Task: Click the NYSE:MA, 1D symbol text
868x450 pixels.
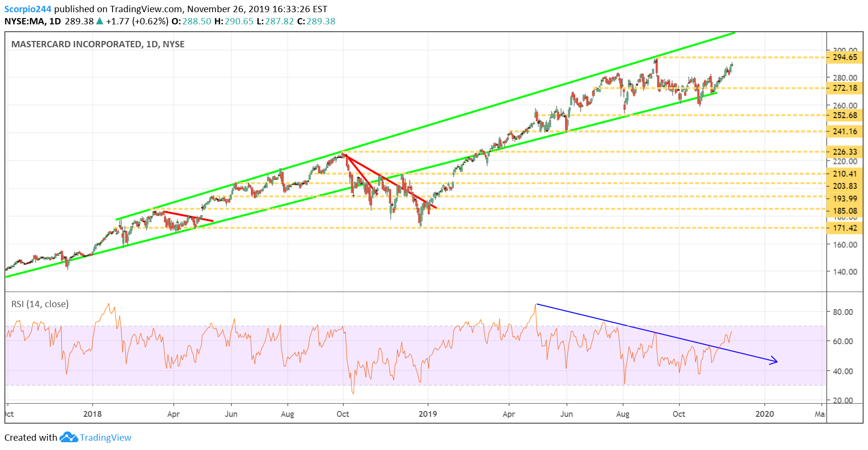Action: coord(33,21)
